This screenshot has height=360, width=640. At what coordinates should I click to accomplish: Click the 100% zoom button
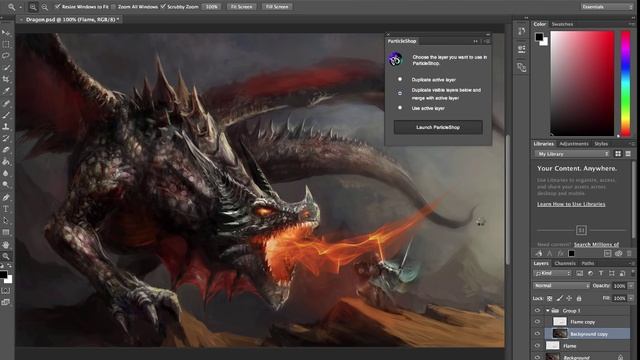tap(211, 7)
